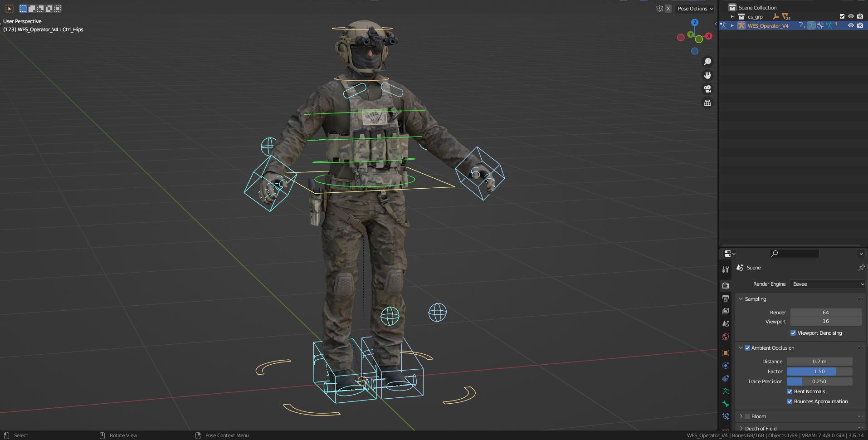
Task: Adjust the Trace Precision slider
Action: pos(819,381)
